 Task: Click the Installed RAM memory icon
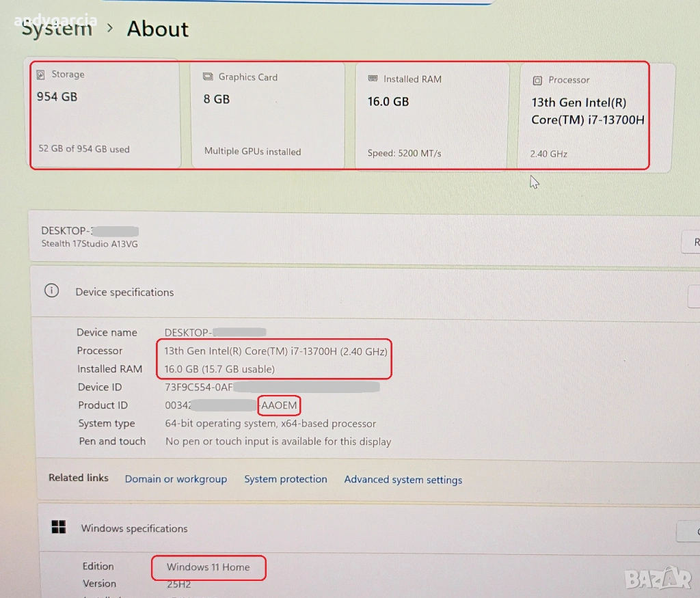tap(373, 79)
